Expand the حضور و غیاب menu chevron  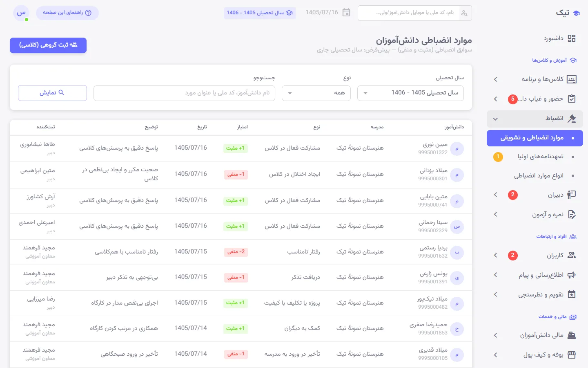(496, 99)
